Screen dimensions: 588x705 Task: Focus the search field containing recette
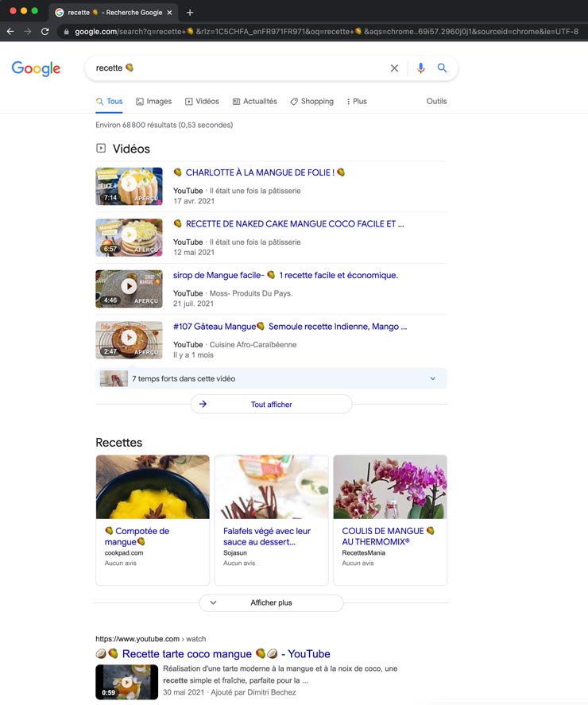click(x=238, y=68)
